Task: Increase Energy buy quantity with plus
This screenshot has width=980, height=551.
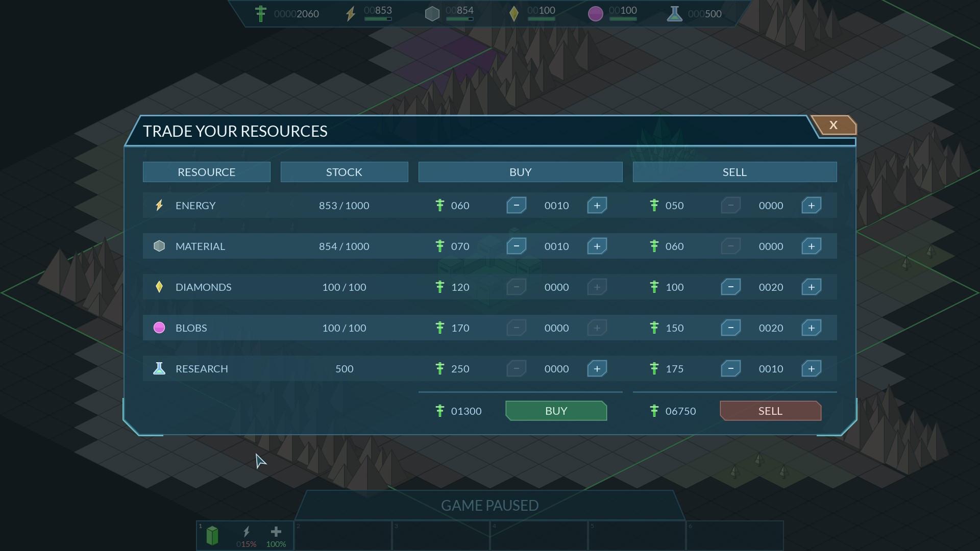Action: point(597,206)
